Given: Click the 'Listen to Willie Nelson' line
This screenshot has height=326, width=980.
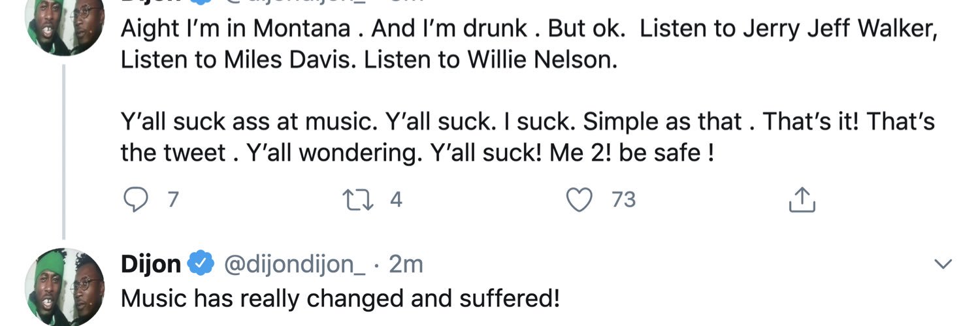Looking at the screenshot, I should [x=490, y=61].
